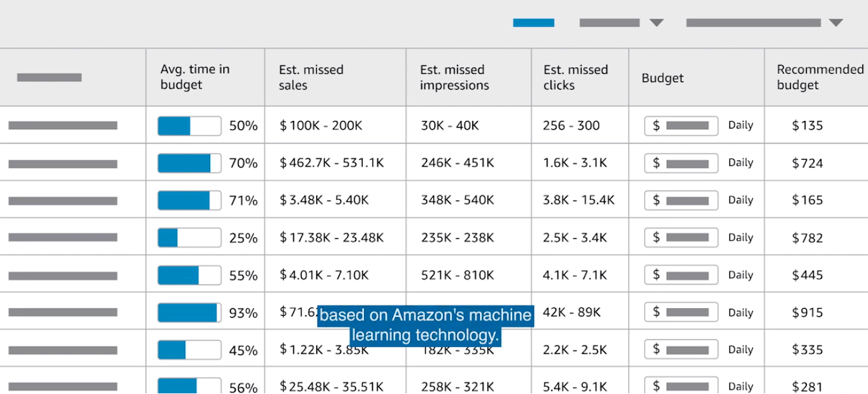
Task: Click the 50% time-in-budget progress bar
Action: (x=189, y=125)
